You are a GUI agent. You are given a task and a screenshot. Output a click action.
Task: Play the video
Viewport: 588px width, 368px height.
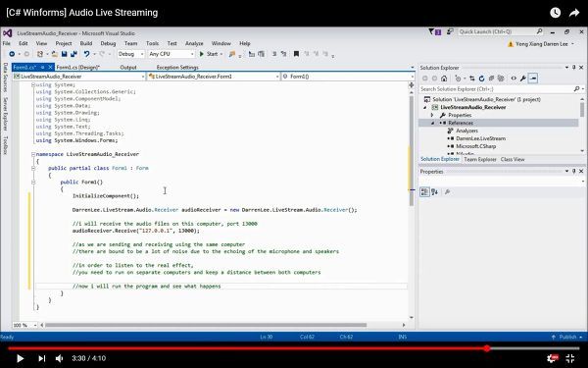click(x=21, y=358)
